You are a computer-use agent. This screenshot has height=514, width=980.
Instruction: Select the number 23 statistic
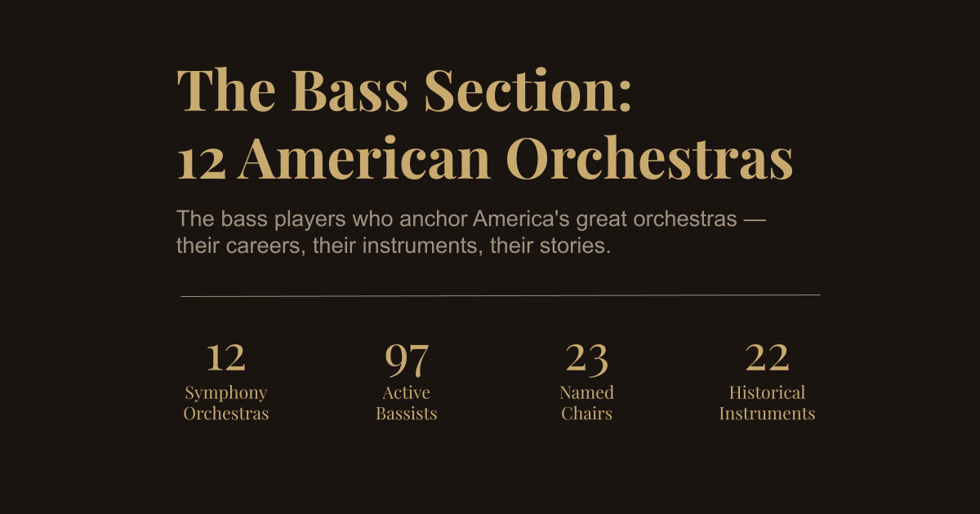[586, 357]
